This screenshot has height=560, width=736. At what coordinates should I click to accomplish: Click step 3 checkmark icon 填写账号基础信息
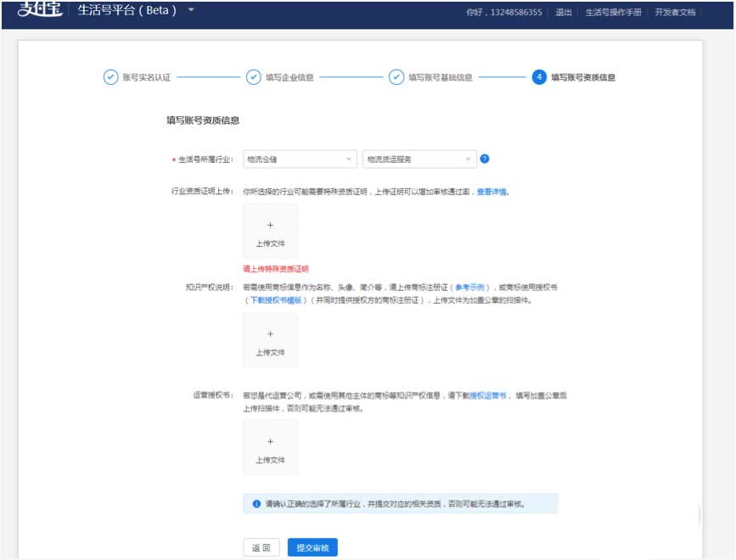(x=396, y=77)
